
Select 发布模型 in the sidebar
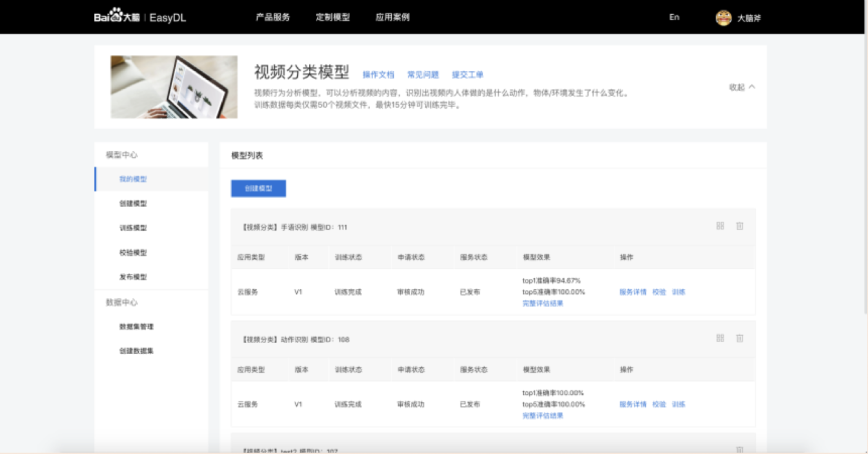(133, 277)
